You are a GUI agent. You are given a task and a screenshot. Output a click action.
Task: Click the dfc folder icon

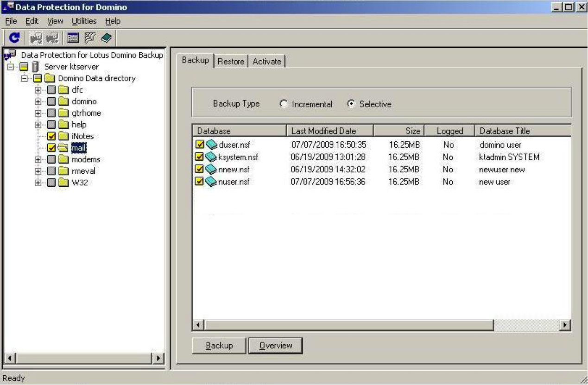[x=63, y=90]
